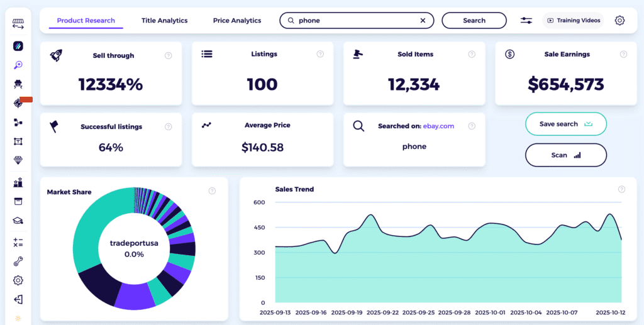
Task: Click the Save search button
Action: click(x=565, y=124)
